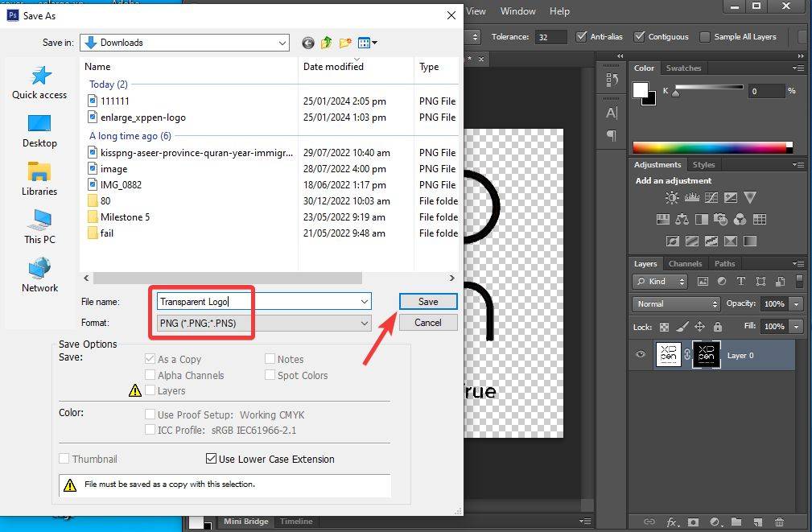Switch to the Swatches tab
This screenshot has height=532, width=812.
tap(683, 68)
